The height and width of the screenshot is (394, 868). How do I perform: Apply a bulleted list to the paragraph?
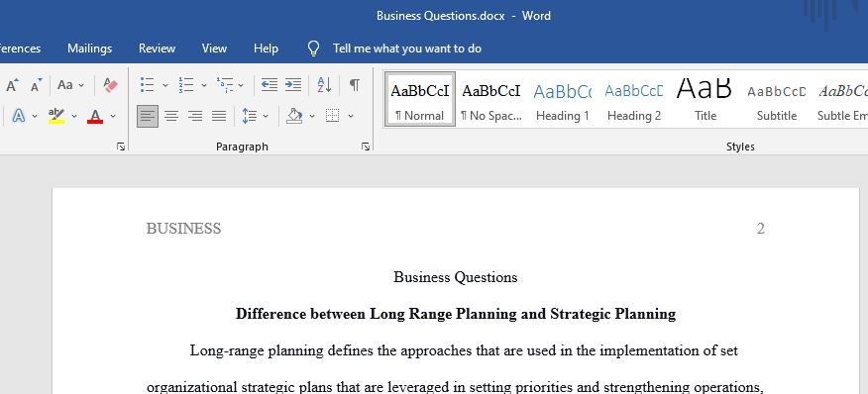pos(148,85)
